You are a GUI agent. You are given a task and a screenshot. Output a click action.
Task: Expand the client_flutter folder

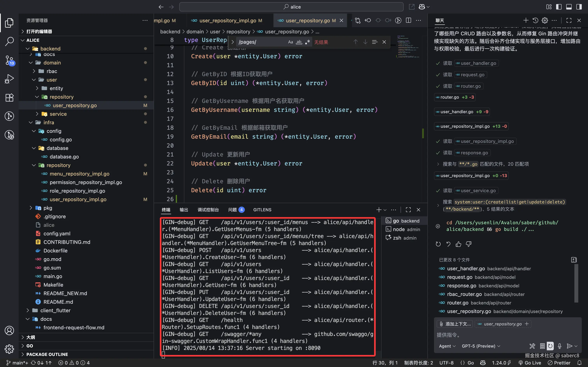coord(55,310)
